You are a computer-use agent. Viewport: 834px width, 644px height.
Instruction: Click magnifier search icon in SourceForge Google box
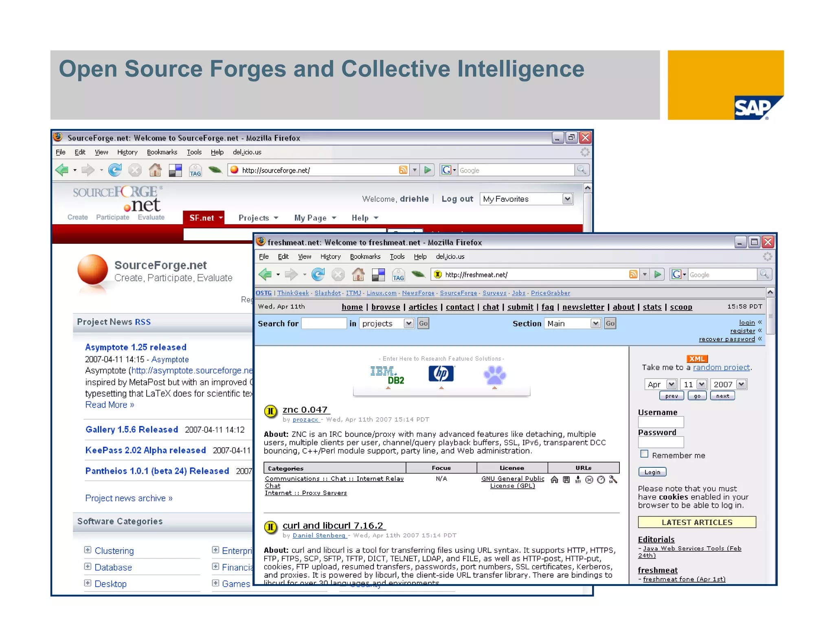(x=582, y=170)
